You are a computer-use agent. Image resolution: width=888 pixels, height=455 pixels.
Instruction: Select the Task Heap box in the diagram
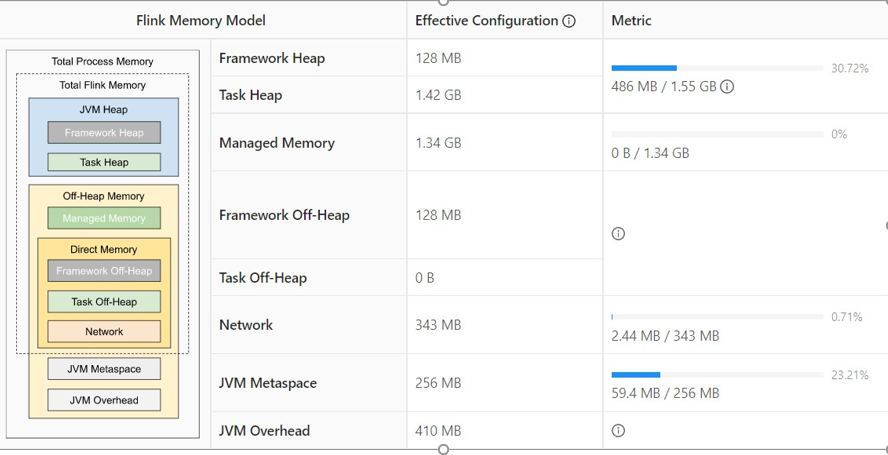[x=104, y=162]
